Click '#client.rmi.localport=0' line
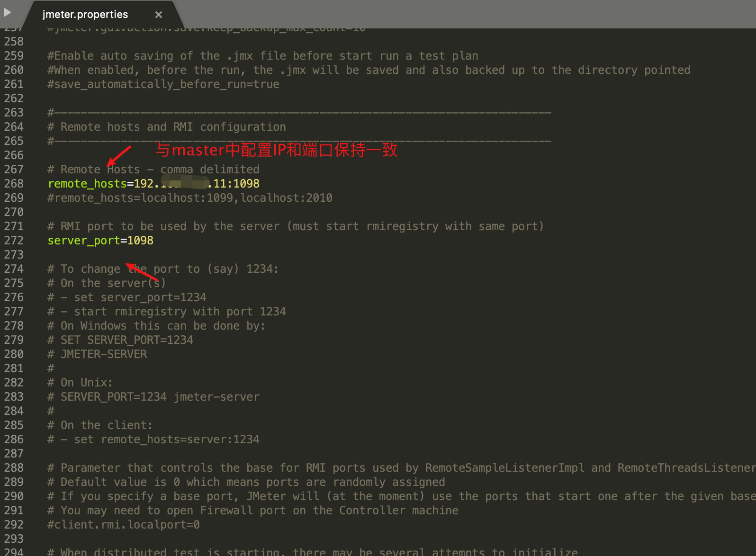 pos(124,525)
